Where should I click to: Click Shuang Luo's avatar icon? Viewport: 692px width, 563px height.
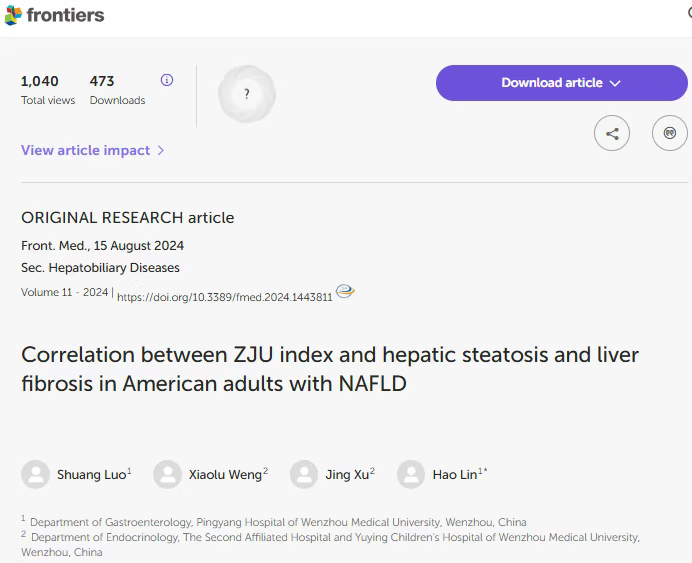click(35, 474)
